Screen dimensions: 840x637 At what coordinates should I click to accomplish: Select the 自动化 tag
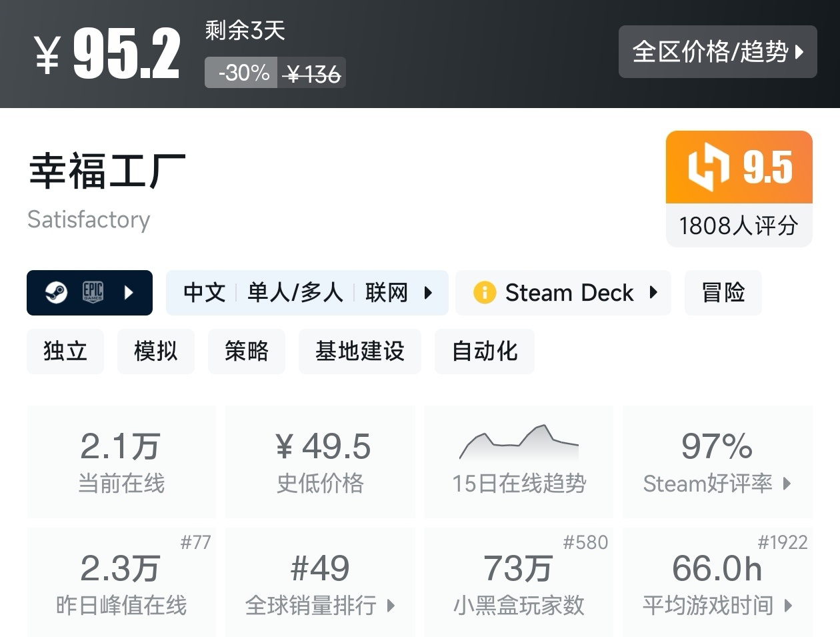(x=485, y=351)
